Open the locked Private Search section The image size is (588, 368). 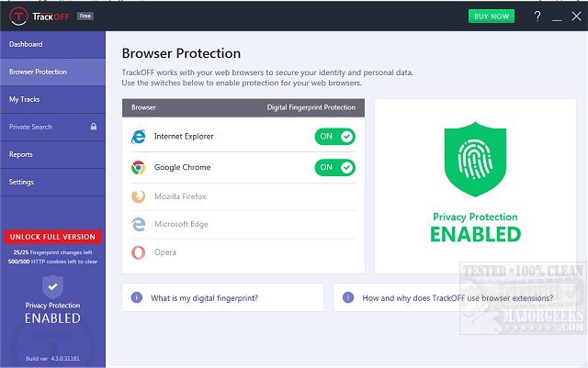coord(53,127)
